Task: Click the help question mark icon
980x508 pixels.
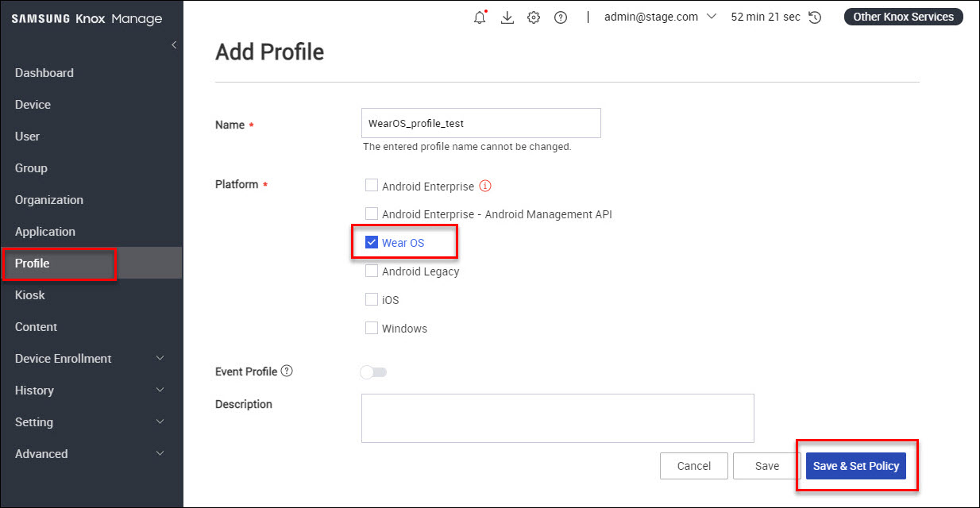Action: pos(561,17)
